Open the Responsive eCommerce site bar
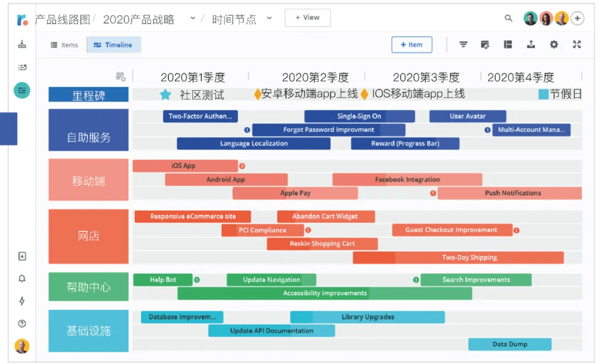The height and width of the screenshot is (364, 602). click(x=193, y=216)
